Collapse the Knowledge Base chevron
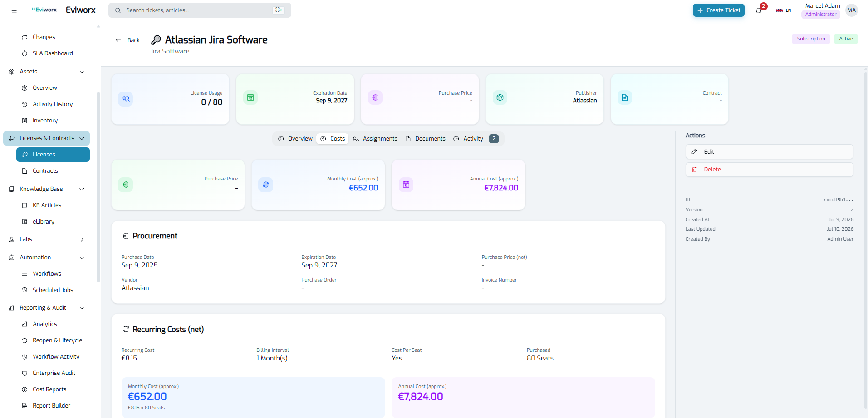 [82, 189]
